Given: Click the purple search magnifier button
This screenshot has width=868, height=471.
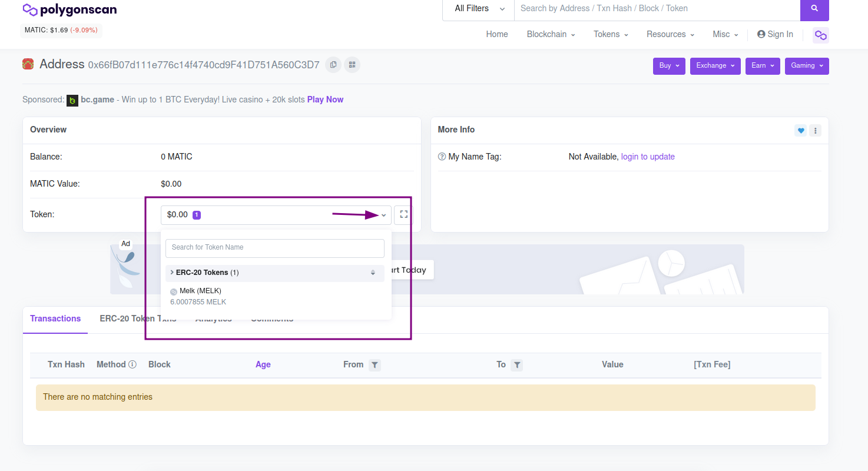Looking at the screenshot, I should 814,9.
